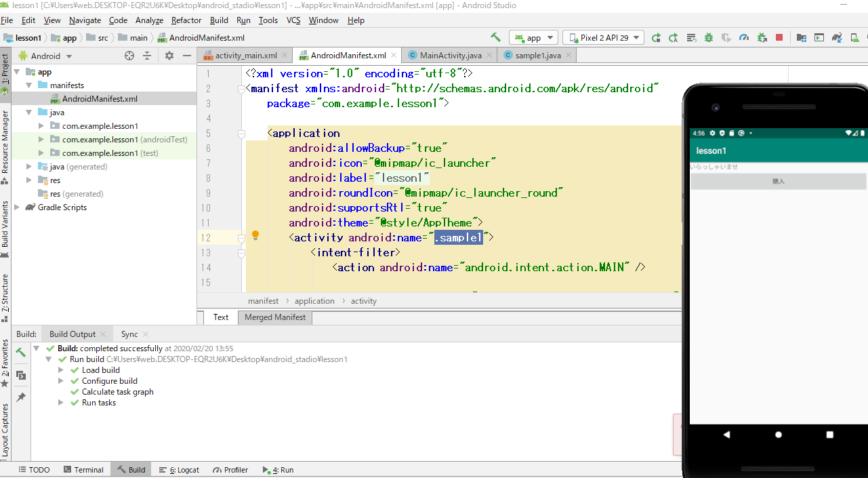Click the application breadcrumb below the editor

pos(314,301)
